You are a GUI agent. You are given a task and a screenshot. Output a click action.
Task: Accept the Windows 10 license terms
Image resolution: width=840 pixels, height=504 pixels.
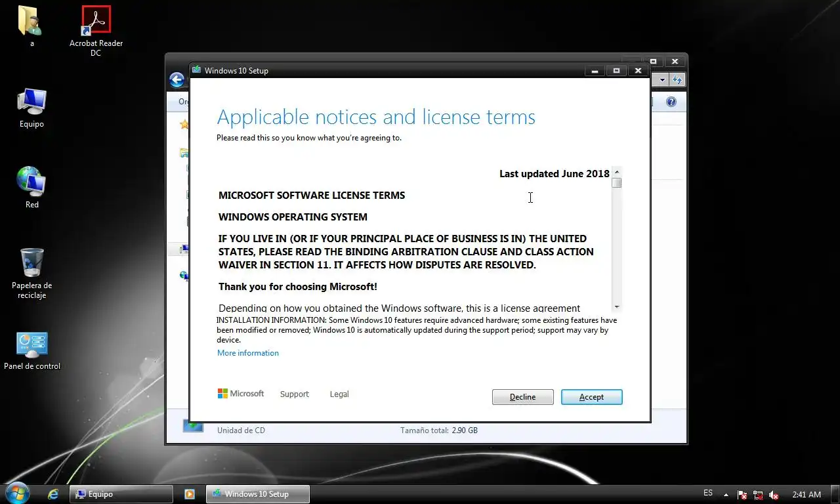tap(591, 397)
